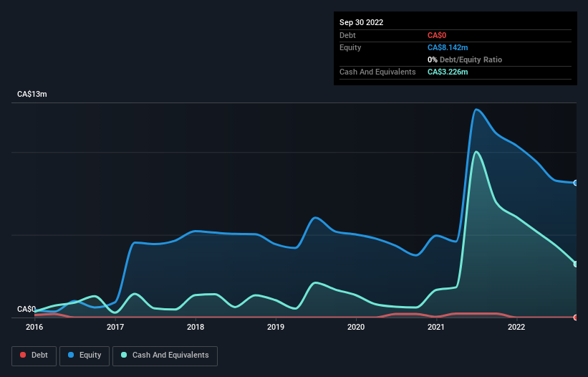Click the Cash And Equivalents endpoint marker
Image resolution: width=588 pixels, height=377 pixels.
pyautogui.click(x=576, y=264)
